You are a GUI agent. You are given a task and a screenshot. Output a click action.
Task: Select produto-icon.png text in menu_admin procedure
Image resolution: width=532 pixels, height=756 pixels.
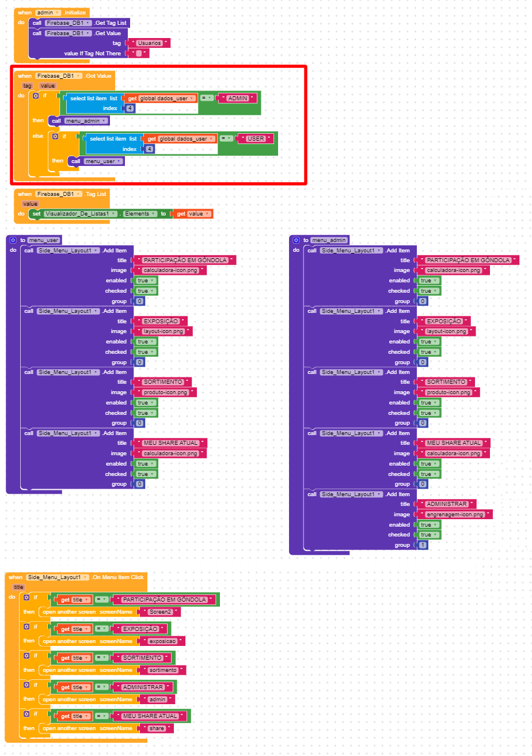pos(448,392)
